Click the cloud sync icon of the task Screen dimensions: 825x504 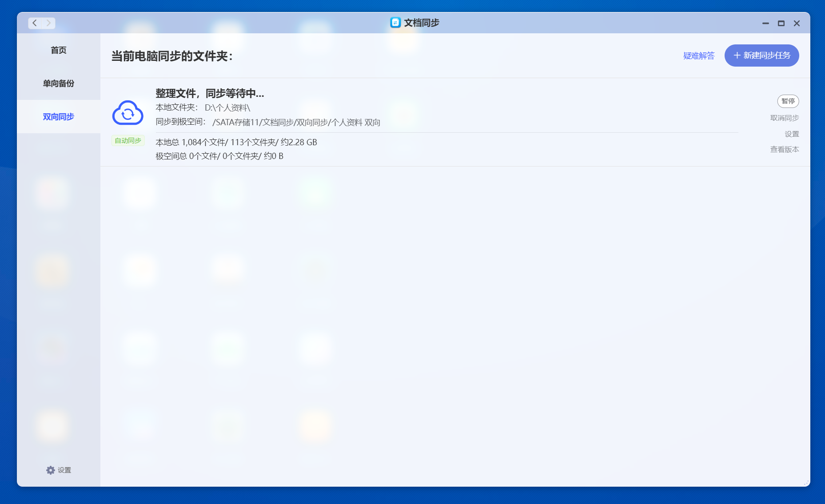(128, 113)
